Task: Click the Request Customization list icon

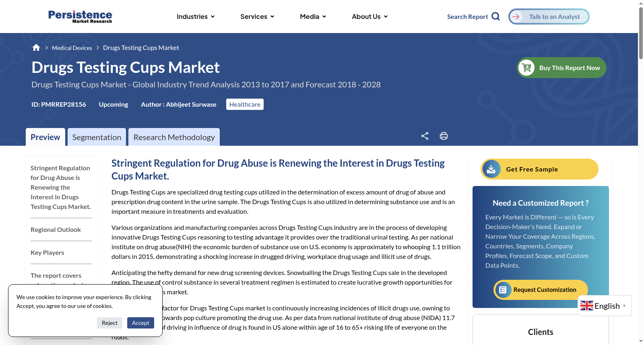Action: 503,290
